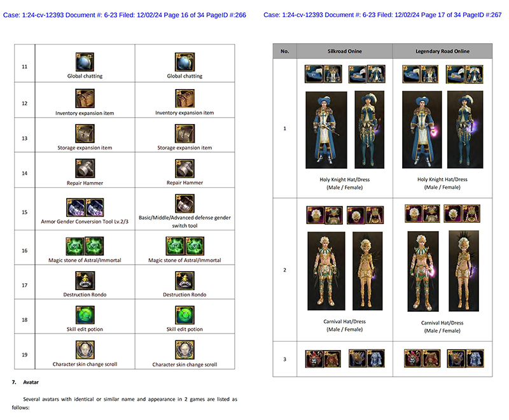Open the female Holy Knight image under Silkroad Online

370,130
